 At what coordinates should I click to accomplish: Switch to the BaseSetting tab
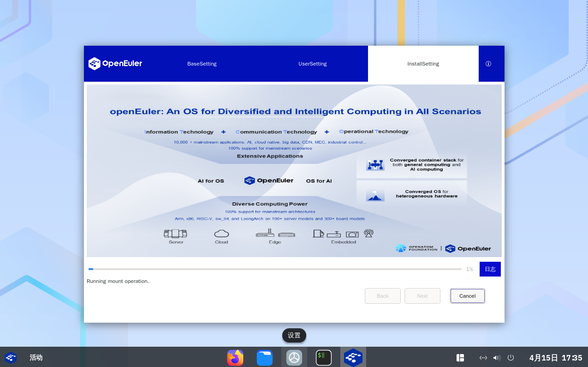click(202, 64)
